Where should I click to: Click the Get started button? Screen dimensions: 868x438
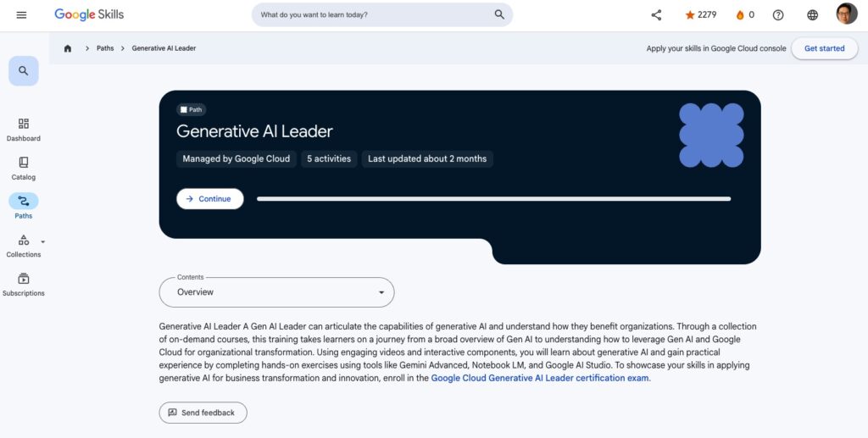click(824, 48)
